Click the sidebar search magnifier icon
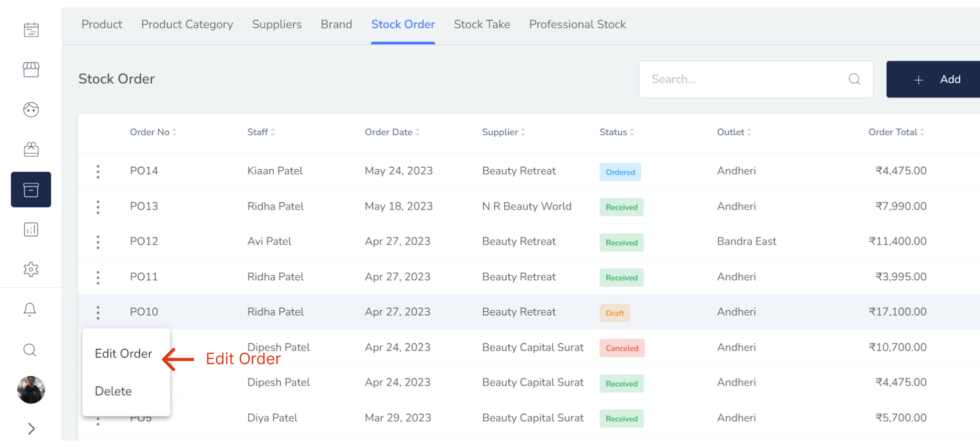 30,350
